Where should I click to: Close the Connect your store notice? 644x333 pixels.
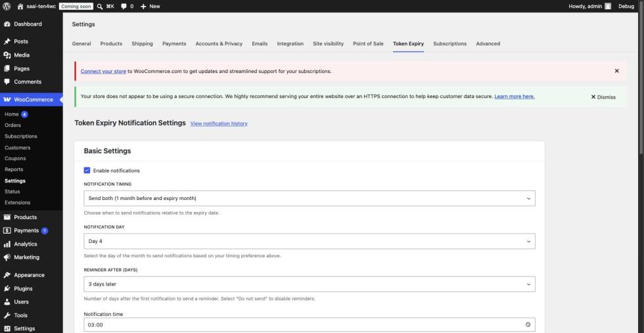616,70
